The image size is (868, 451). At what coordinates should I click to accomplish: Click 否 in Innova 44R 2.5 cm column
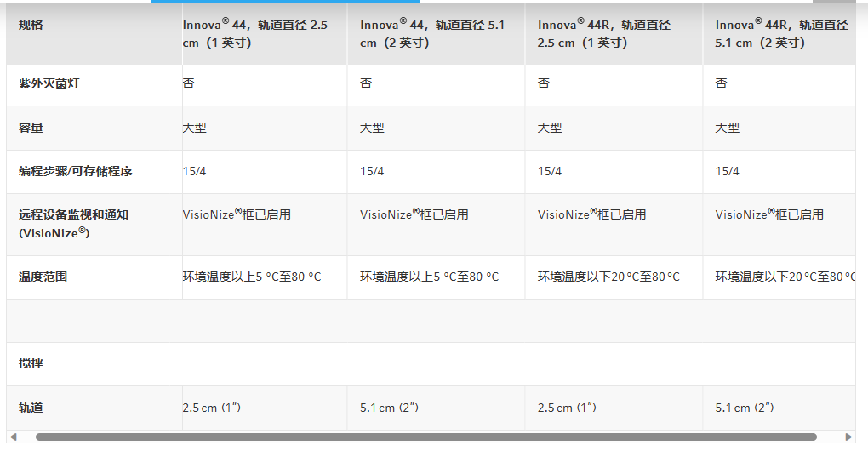(x=544, y=83)
